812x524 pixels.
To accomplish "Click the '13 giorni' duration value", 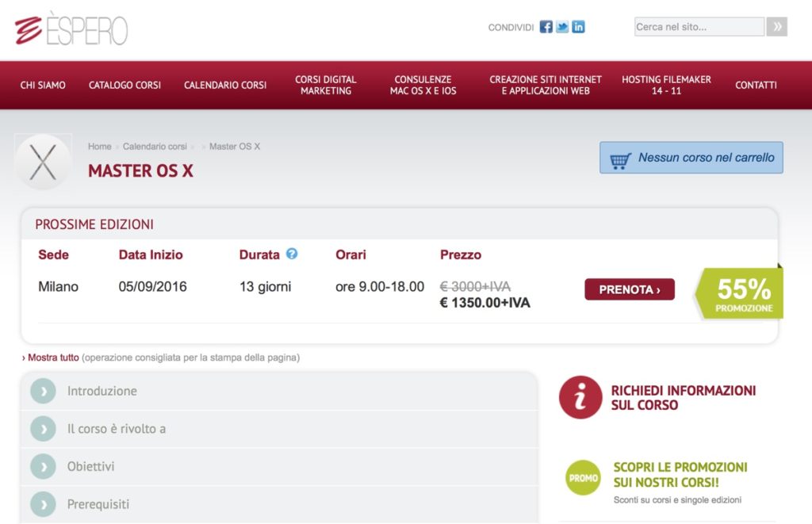I will pyautogui.click(x=265, y=287).
